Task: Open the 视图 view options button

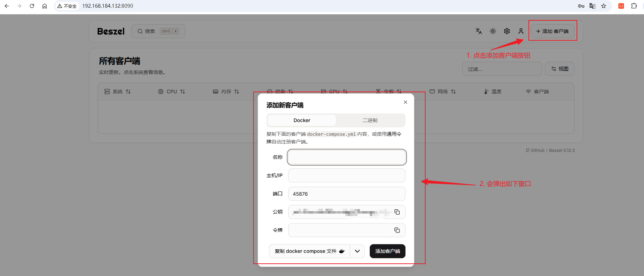Action: pos(560,69)
